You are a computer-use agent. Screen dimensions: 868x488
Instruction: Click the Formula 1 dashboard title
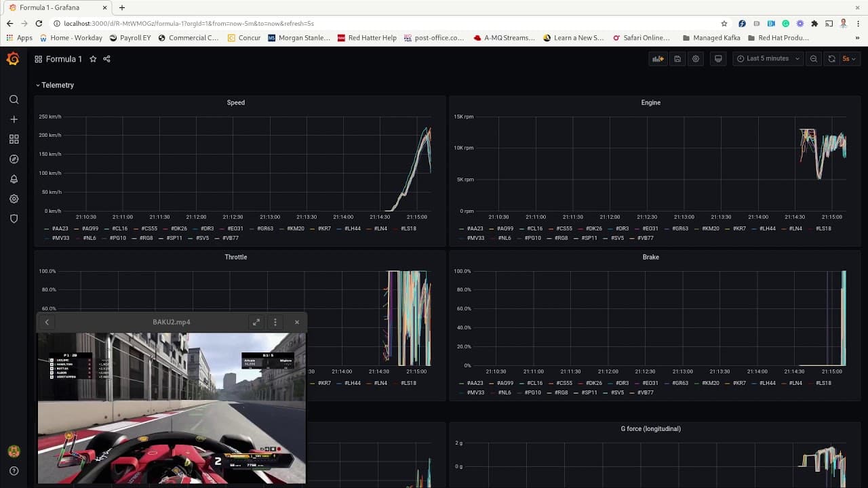64,59
